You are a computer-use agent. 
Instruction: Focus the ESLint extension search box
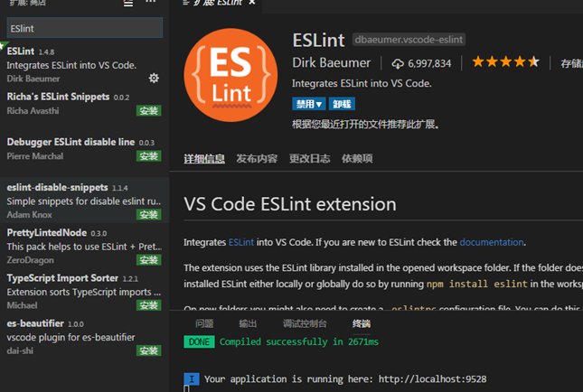click(x=85, y=28)
